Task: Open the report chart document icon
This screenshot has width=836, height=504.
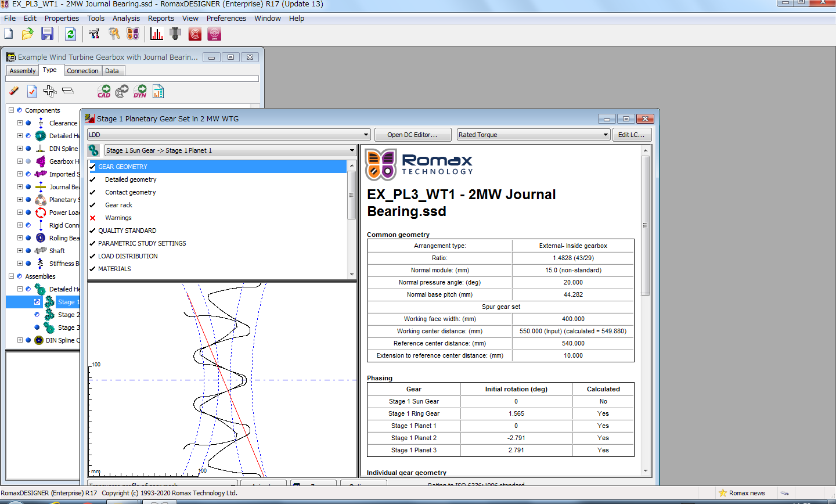Action: coord(158,91)
